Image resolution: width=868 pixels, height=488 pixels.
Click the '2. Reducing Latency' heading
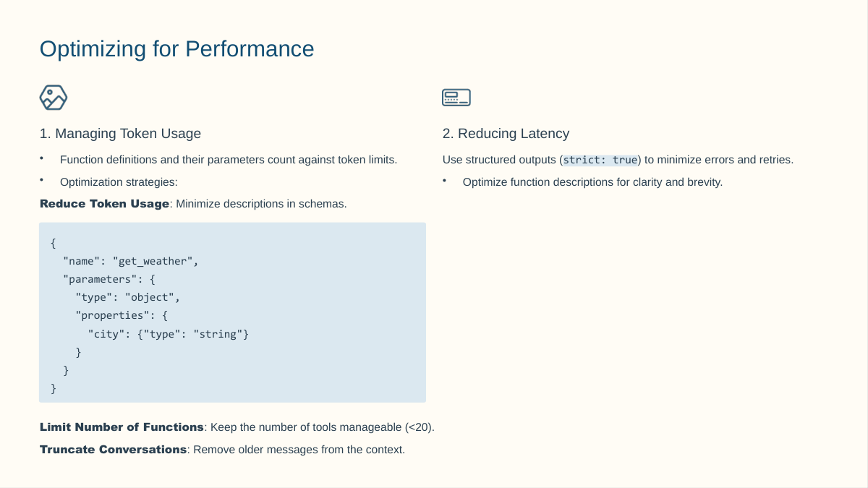coord(506,134)
